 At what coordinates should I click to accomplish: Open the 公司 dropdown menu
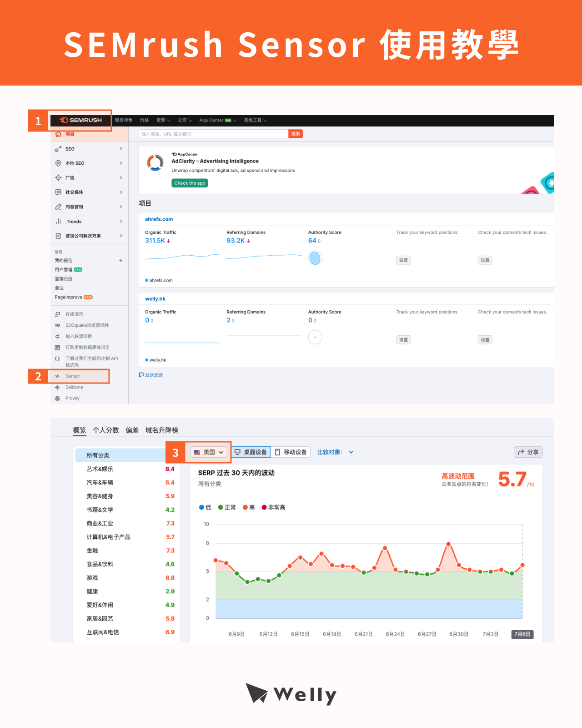tap(185, 121)
